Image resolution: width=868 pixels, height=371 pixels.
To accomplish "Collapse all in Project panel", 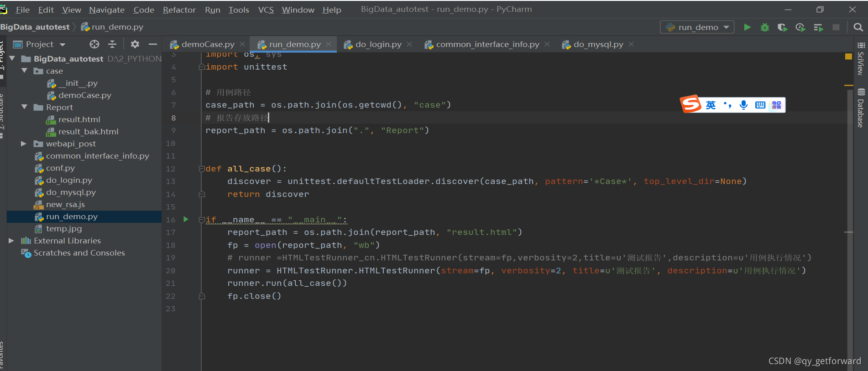I will click(x=112, y=44).
